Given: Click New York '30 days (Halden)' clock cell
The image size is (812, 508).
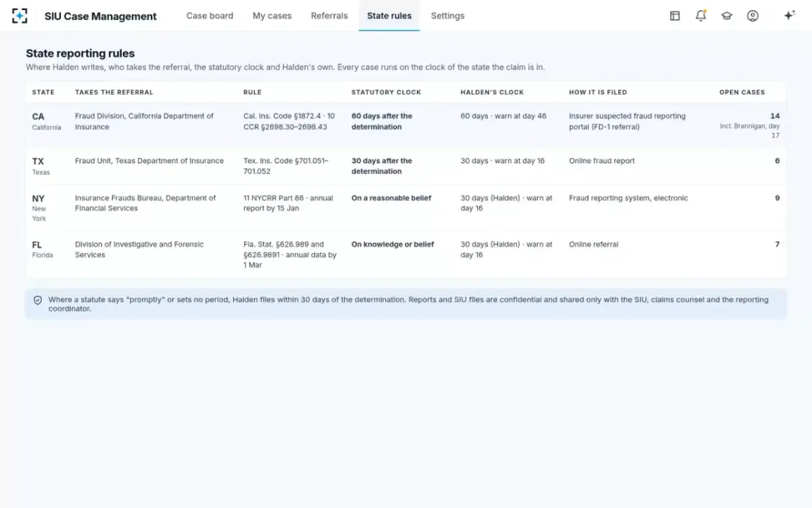Looking at the screenshot, I should point(507,203).
